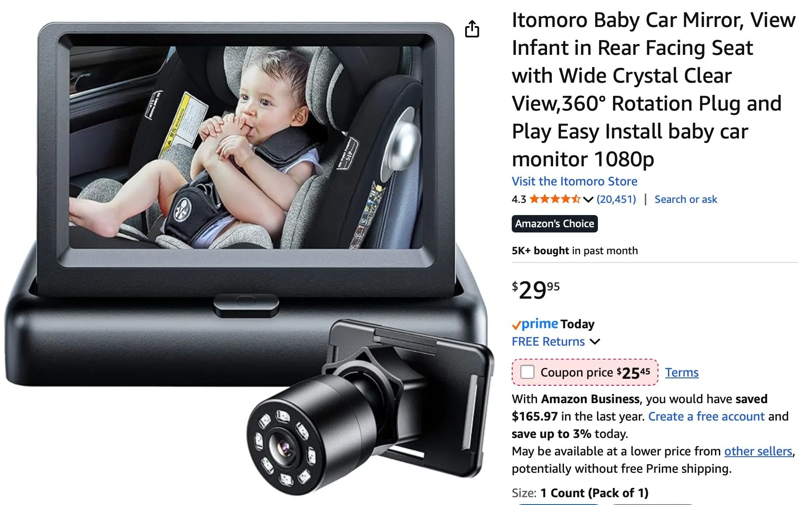Click Search or ask link
The image size is (812, 505).
click(686, 199)
